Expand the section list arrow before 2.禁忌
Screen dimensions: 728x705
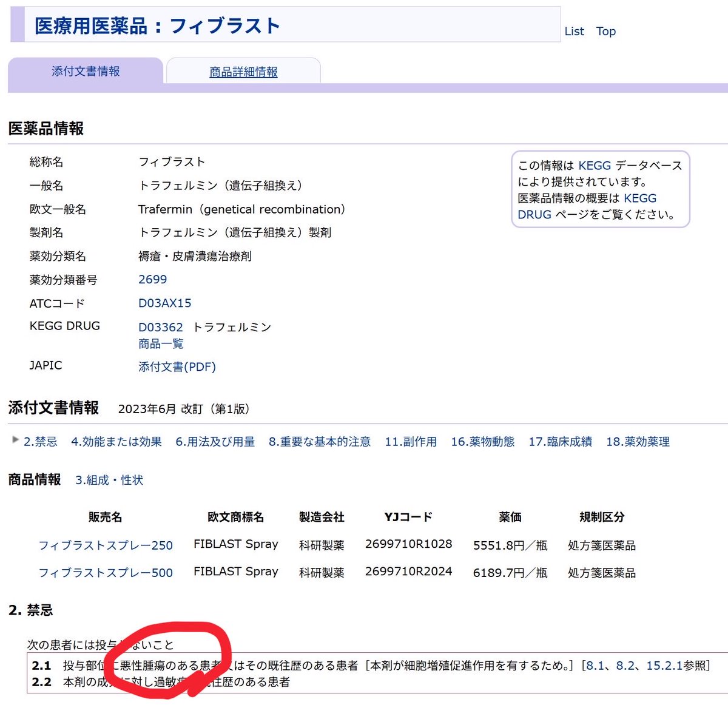point(15,440)
